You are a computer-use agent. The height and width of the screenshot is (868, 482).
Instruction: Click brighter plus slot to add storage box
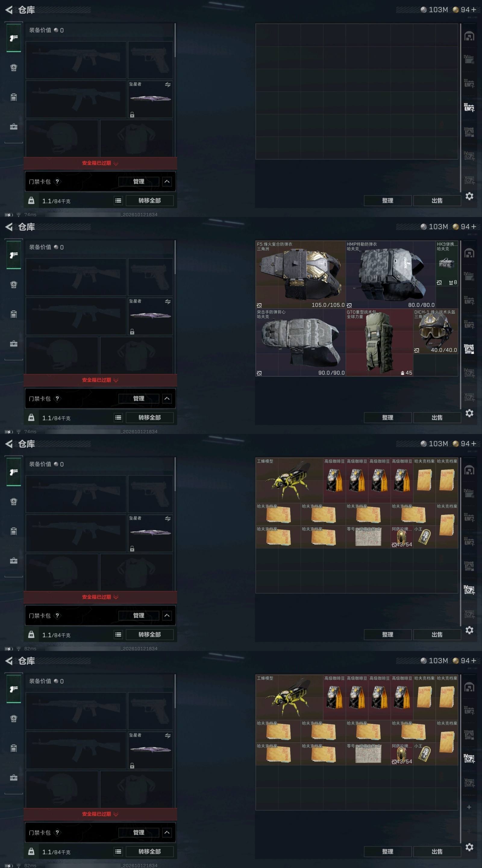click(469, 807)
